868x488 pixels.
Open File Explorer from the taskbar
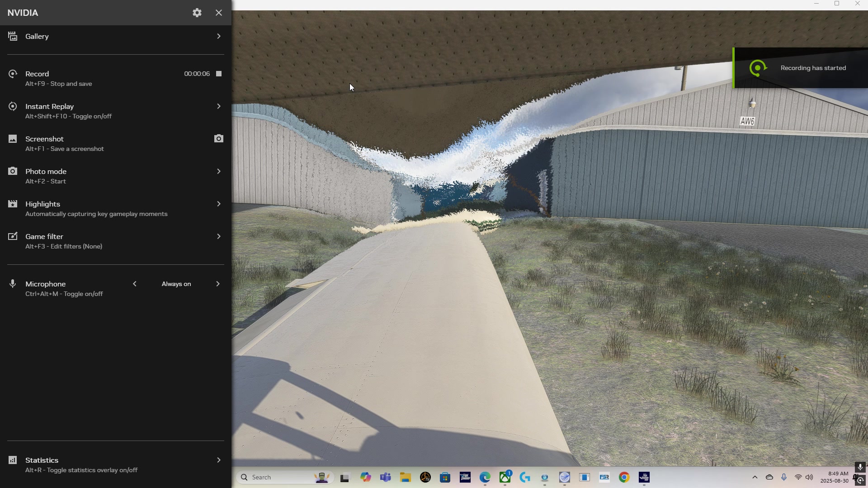406,477
